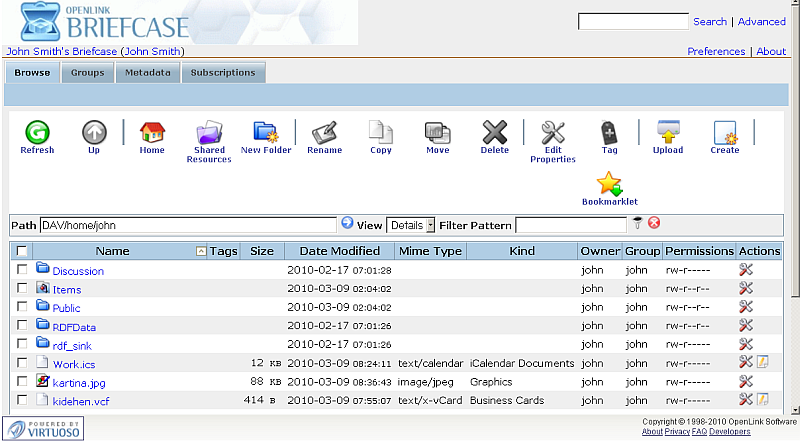Open the Discussion folder
Screen dimensions: 800x443
point(78,271)
